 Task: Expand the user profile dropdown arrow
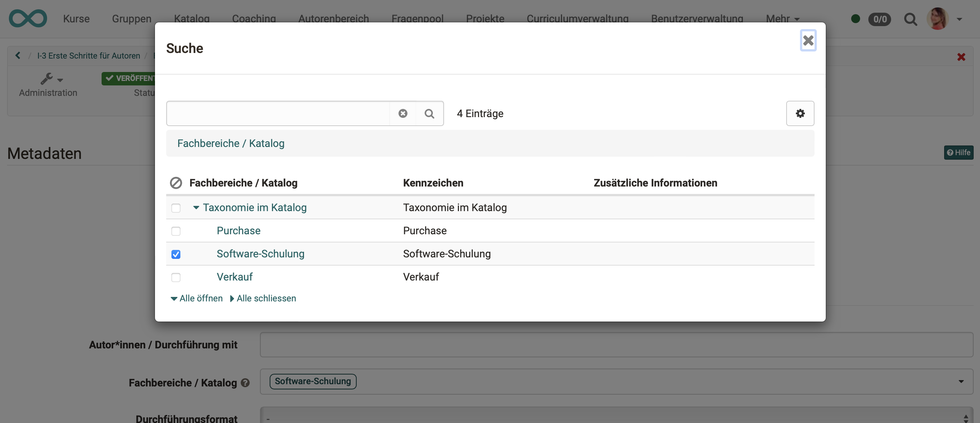tap(959, 19)
